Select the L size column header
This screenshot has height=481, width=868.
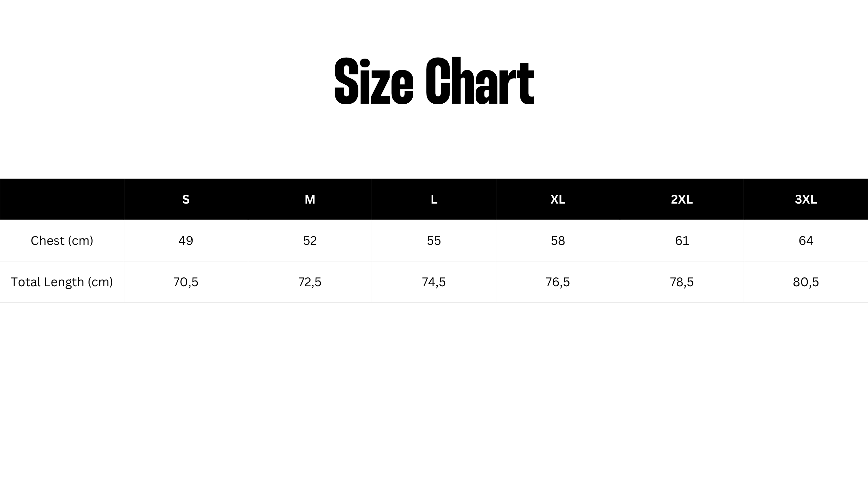tap(434, 200)
